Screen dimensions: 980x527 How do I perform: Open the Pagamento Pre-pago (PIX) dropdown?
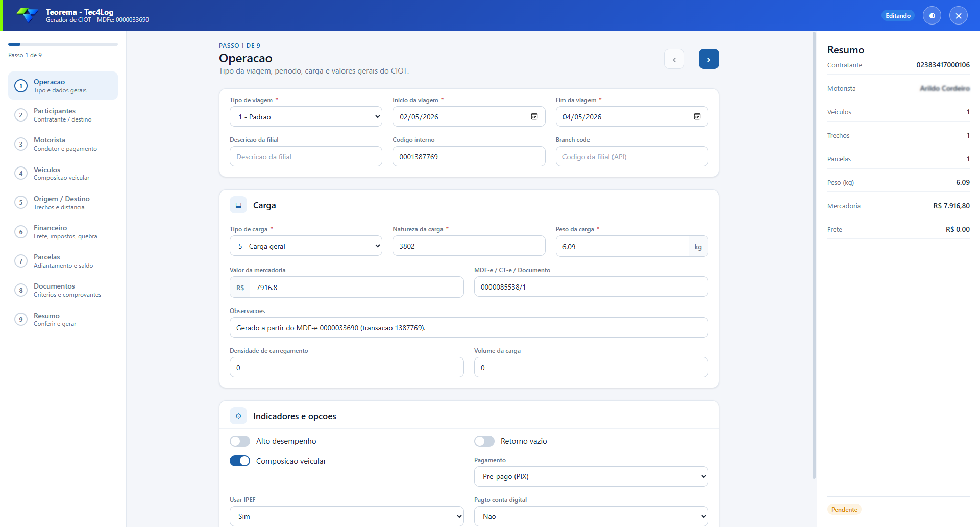tap(591, 476)
